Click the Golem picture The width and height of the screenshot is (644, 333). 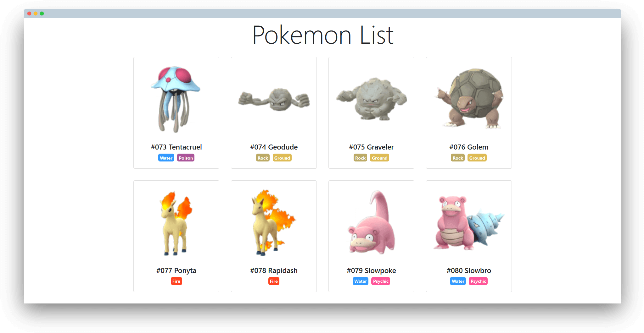(469, 99)
